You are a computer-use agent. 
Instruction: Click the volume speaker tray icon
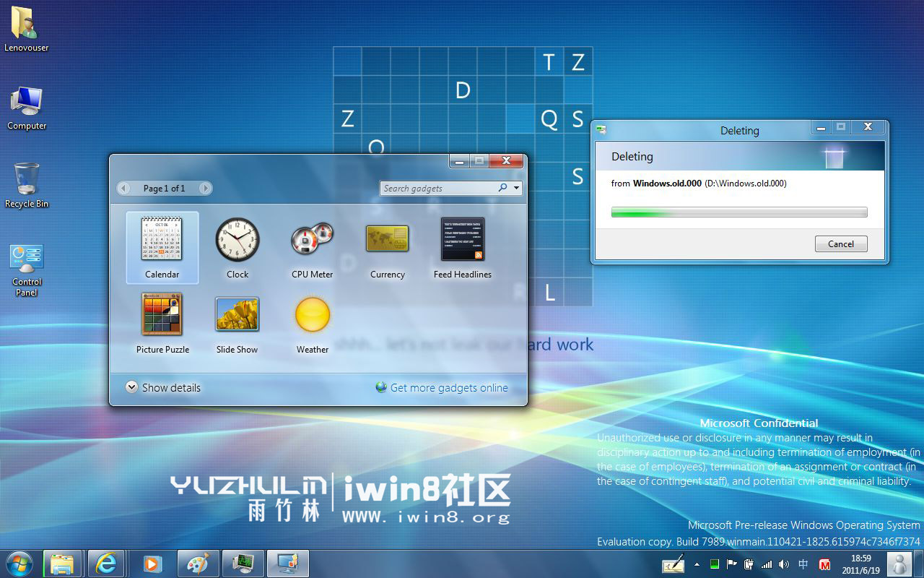coord(784,564)
